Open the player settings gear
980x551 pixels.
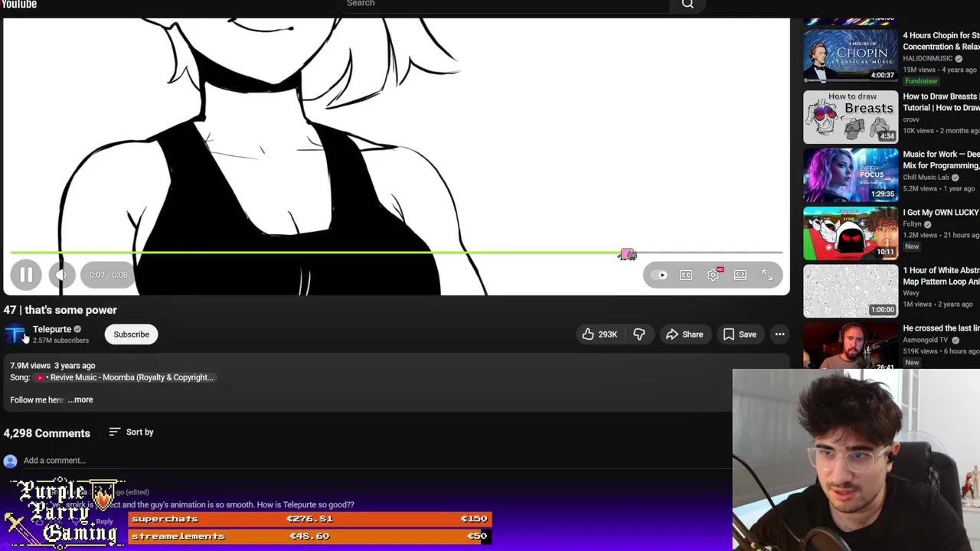click(x=714, y=275)
